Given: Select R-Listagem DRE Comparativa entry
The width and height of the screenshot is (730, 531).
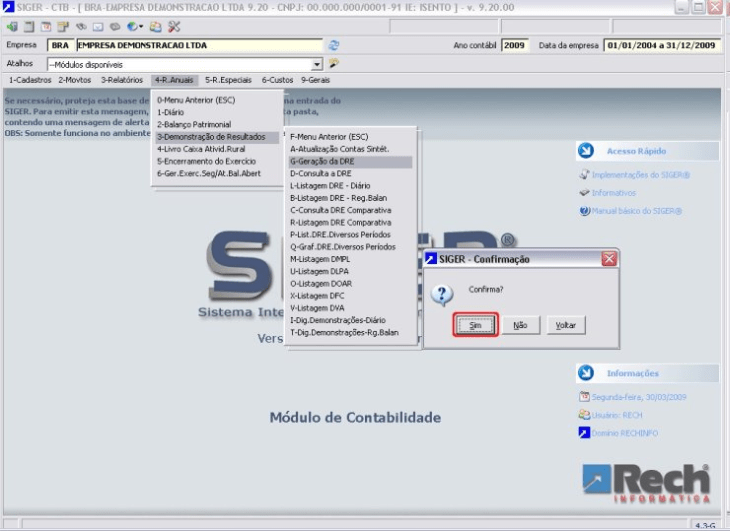Looking at the screenshot, I should 350,222.
